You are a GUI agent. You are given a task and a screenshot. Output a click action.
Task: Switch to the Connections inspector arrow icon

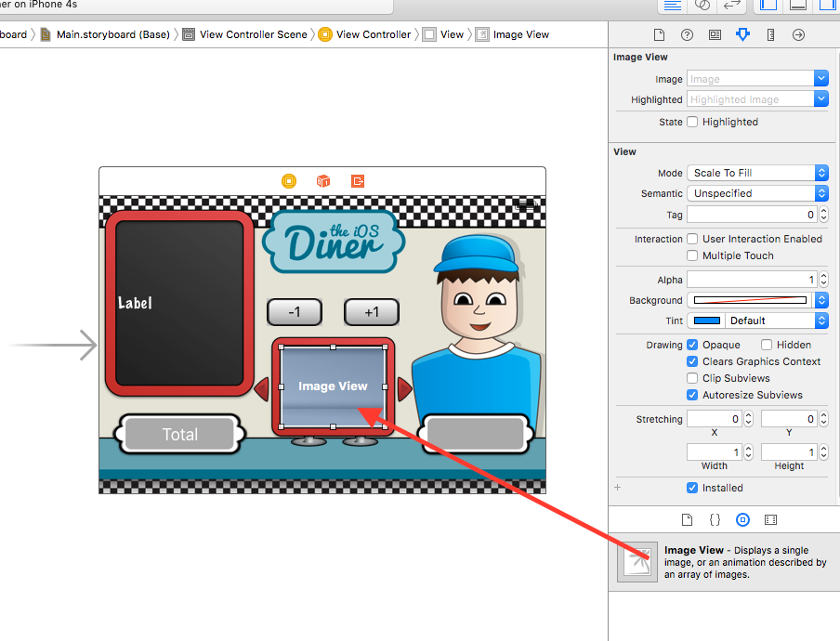tap(798, 34)
